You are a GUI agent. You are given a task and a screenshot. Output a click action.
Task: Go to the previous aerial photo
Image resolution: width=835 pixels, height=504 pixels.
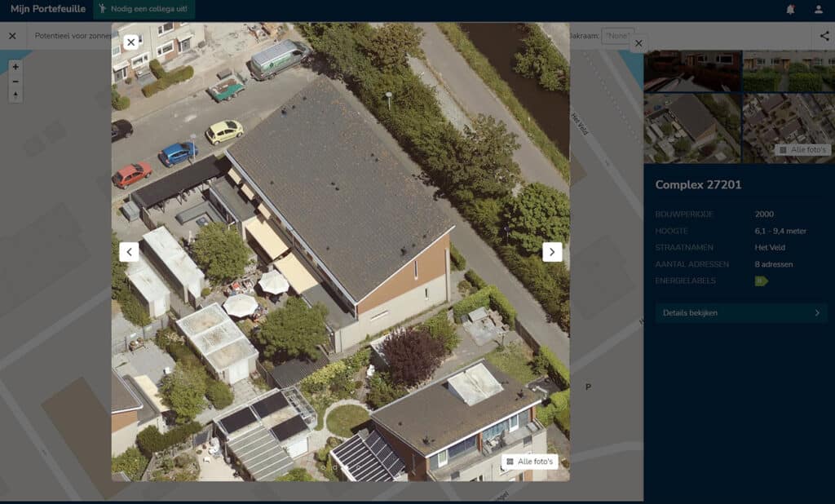129,252
